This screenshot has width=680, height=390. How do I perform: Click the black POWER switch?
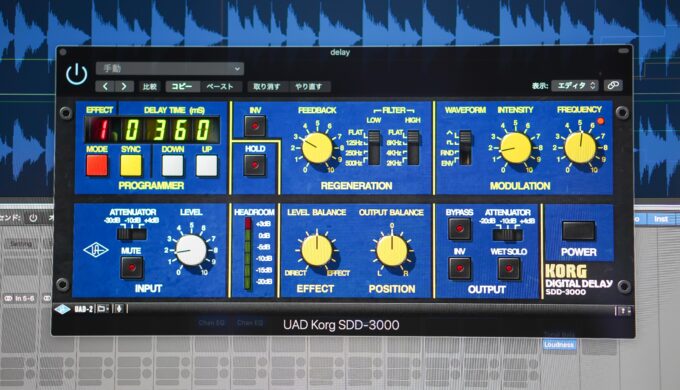pyautogui.click(x=579, y=230)
